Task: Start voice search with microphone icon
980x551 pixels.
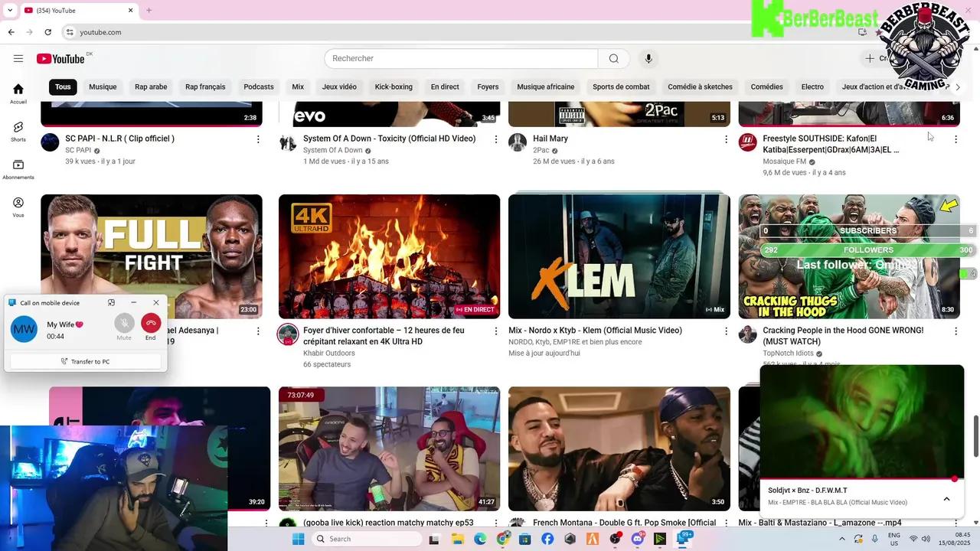Action: point(648,59)
